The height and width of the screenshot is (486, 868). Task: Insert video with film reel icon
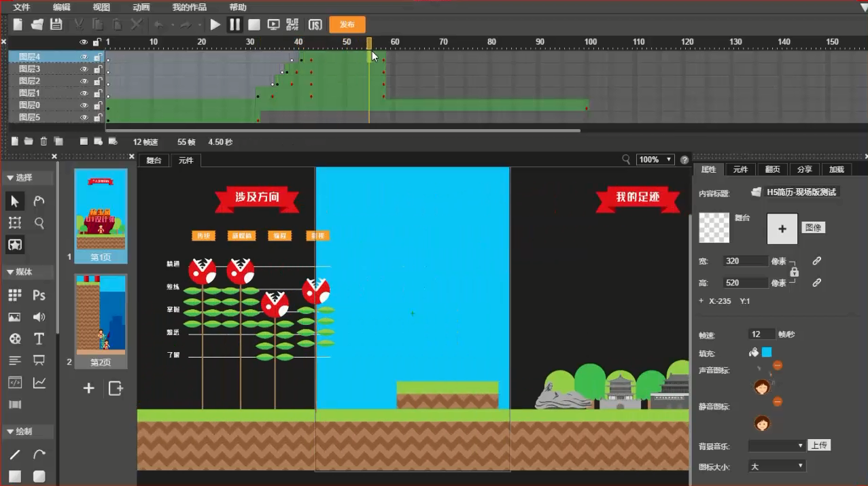tap(15, 339)
